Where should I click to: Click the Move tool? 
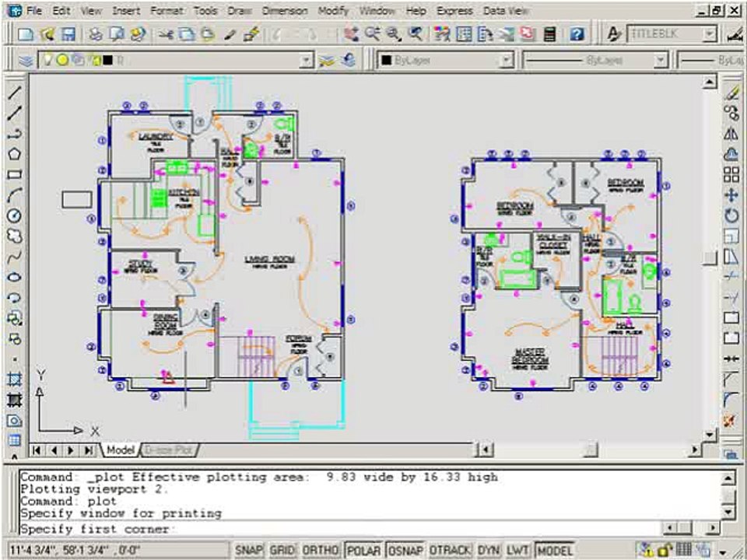[x=731, y=194]
